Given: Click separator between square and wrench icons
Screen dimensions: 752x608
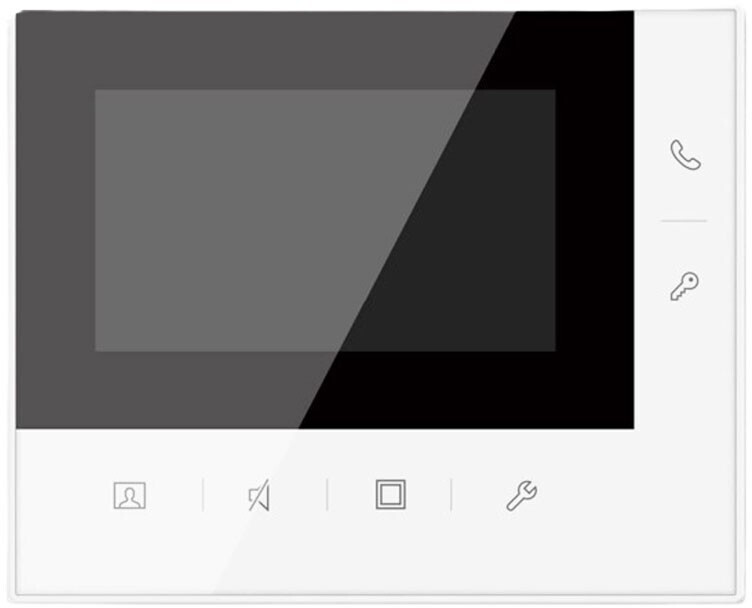Looking at the screenshot, I should [451, 494].
